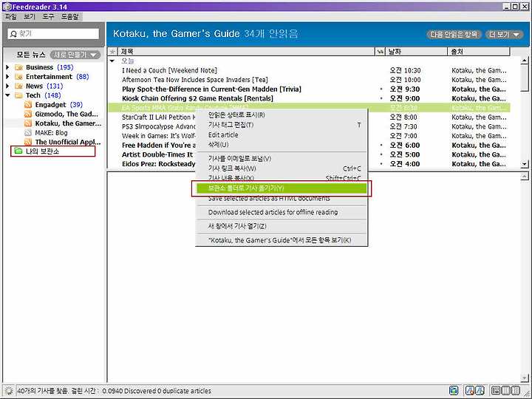Click the Engadget feed RSS icon
Image resolution: width=532 pixels, height=399 pixels.
click(28, 105)
